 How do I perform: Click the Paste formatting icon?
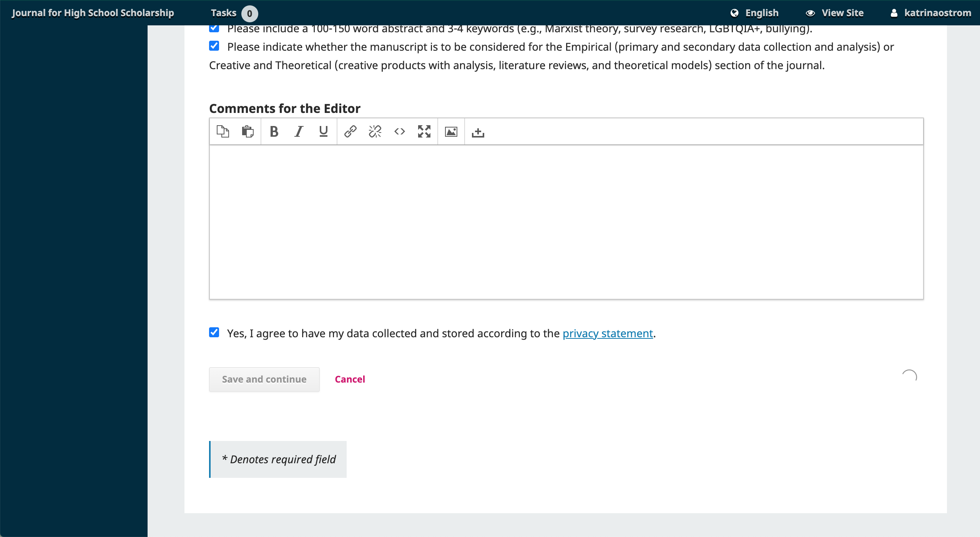coord(248,132)
